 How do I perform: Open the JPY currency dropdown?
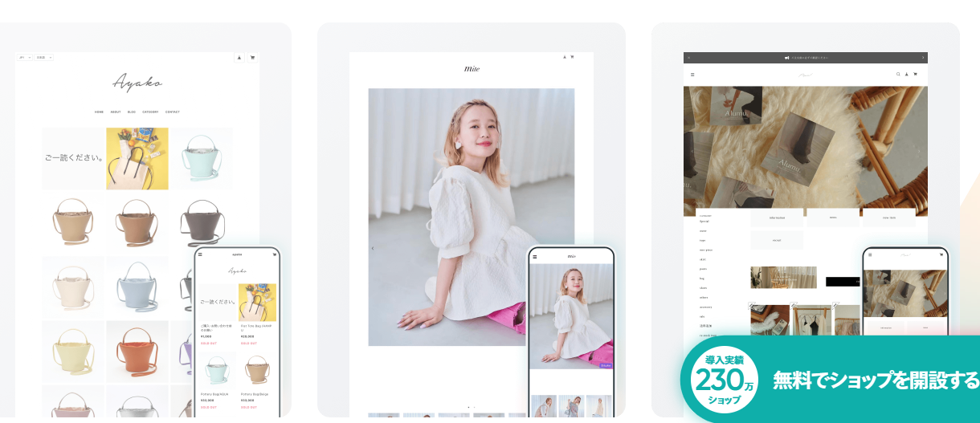24,58
